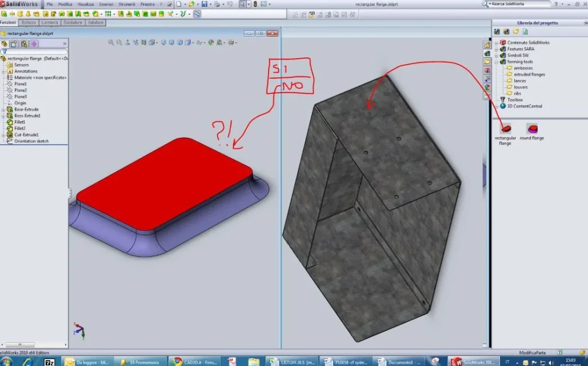Viewport: 588px width, 366px height.
Task: Expand the Base-Extrude feature node
Action: pyautogui.click(x=3, y=110)
